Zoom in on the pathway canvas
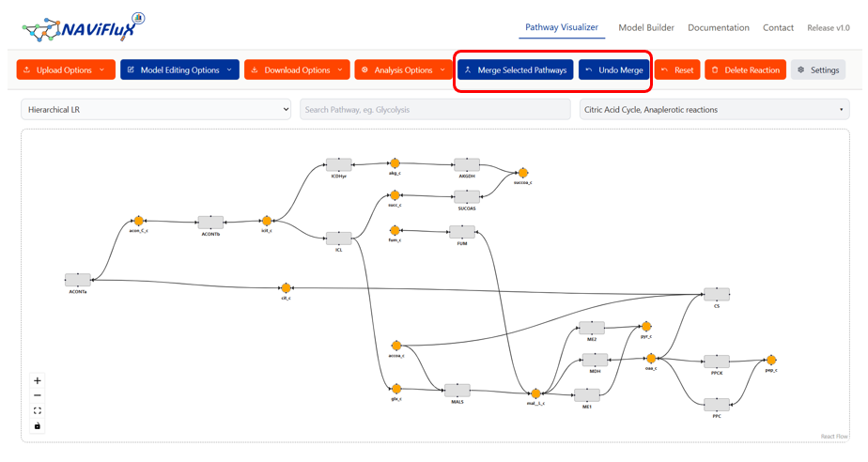This screenshot has height=462, width=868. pyautogui.click(x=38, y=381)
